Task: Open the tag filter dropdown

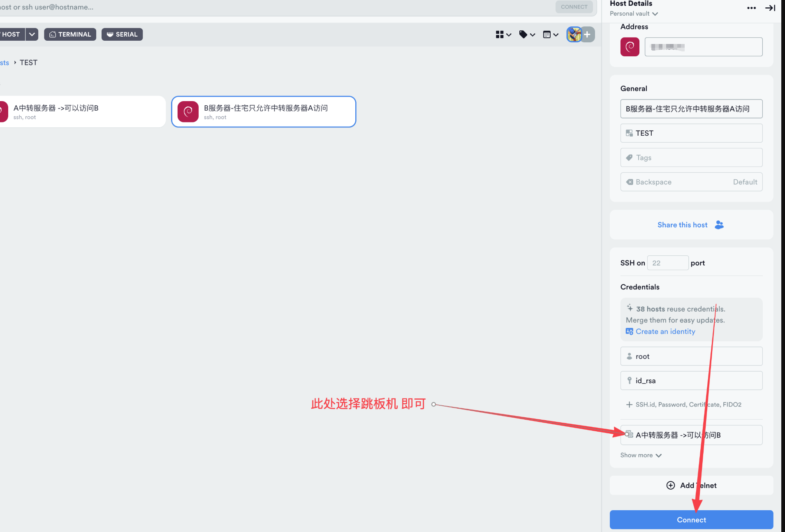Action: (527, 35)
